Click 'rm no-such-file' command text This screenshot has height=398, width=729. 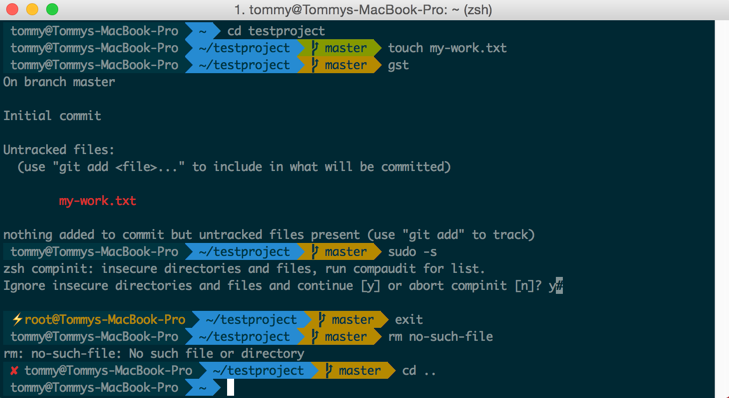click(440, 336)
